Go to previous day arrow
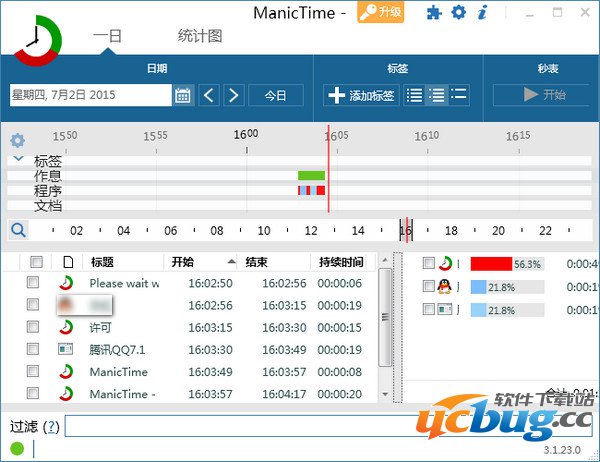Image resolution: width=600 pixels, height=462 pixels. (209, 95)
